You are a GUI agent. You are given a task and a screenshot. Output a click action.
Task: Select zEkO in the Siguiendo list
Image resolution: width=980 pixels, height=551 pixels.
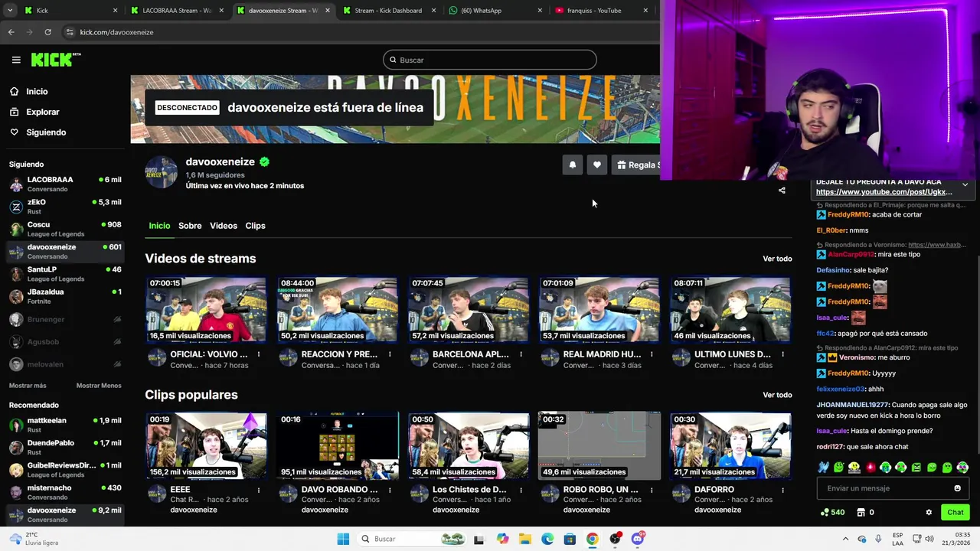point(65,207)
